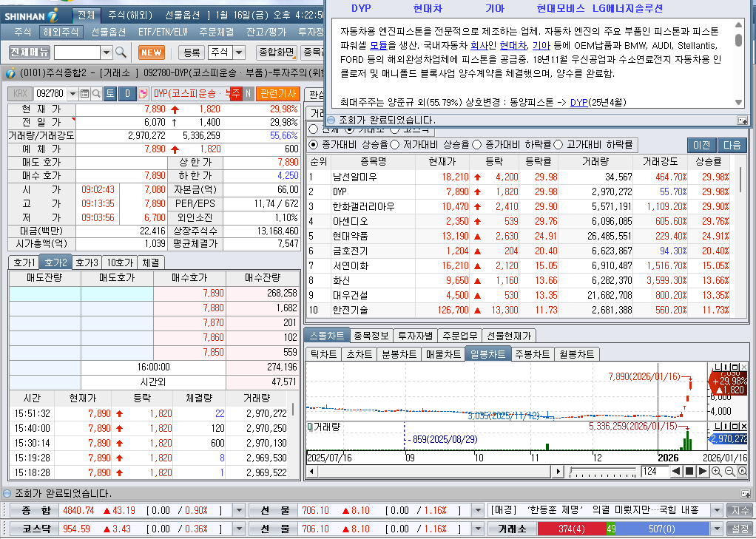Open the stock code 092780 dropdown arrow
The width and height of the screenshot is (756, 539).
tap(72, 93)
